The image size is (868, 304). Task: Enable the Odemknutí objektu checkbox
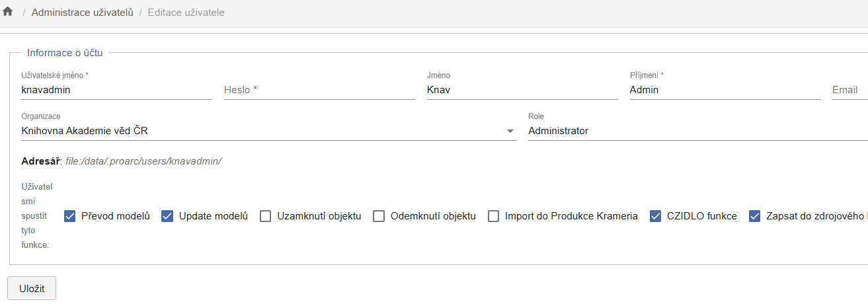tap(379, 216)
